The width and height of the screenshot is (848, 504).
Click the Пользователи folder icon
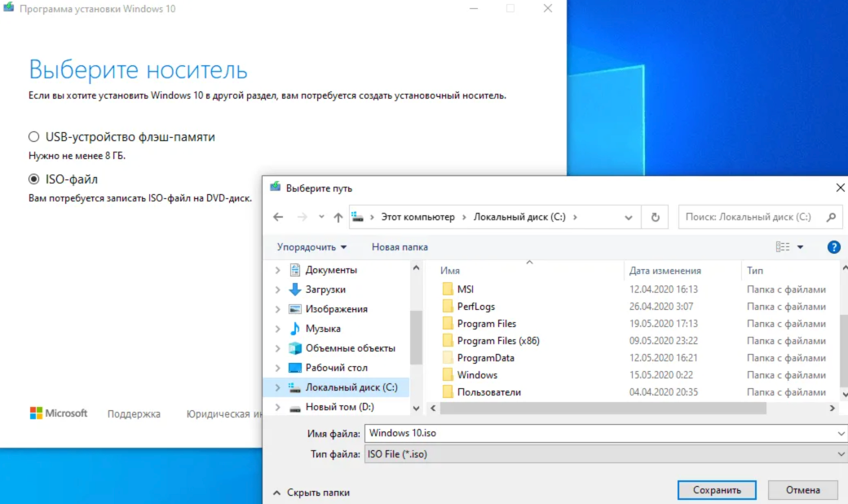448,392
